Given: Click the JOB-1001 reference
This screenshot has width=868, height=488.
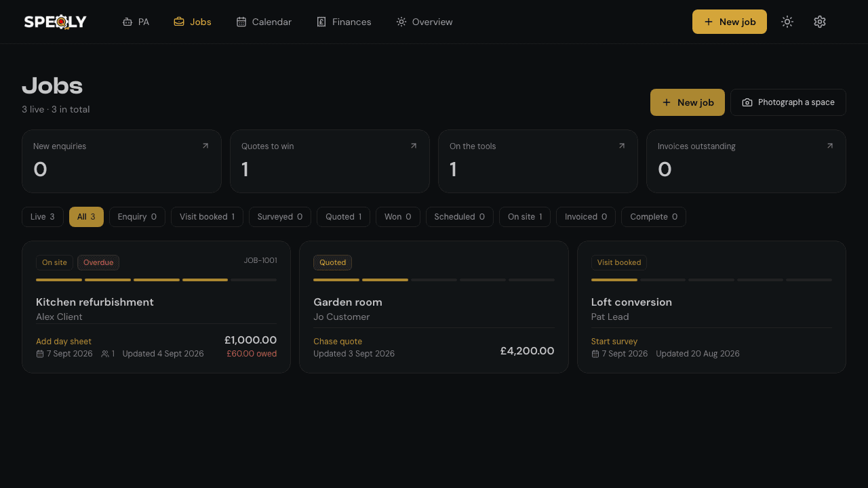Looking at the screenshot, I should [260, 260].
